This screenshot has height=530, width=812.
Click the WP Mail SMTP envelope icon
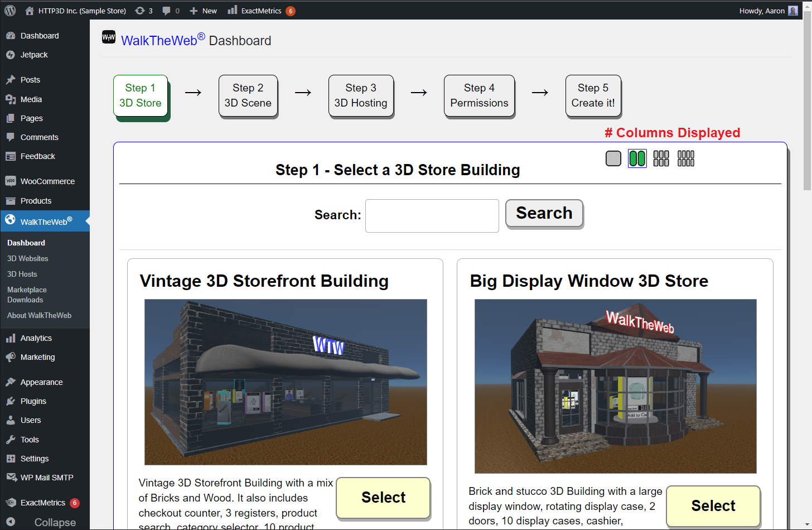11,478
